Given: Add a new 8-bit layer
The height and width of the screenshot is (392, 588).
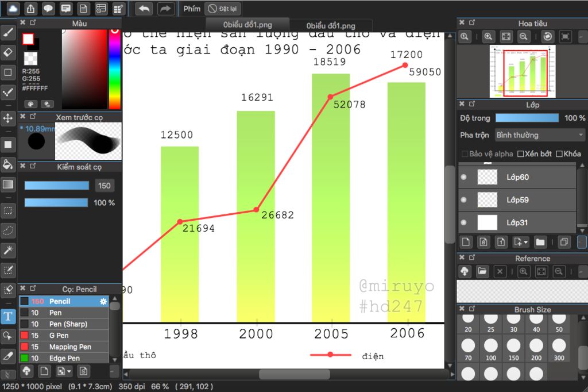Looking at the screenshot, I should point(483,242).
